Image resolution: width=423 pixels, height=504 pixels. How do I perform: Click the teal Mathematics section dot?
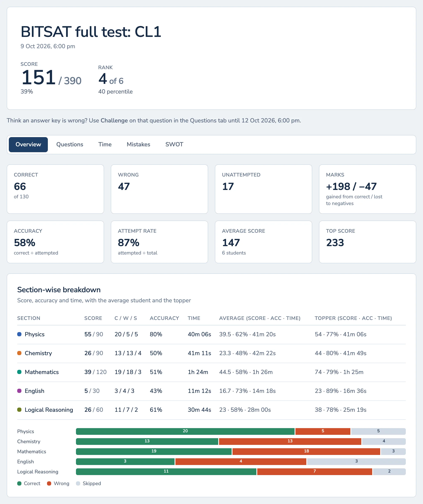tap(20, 372)
